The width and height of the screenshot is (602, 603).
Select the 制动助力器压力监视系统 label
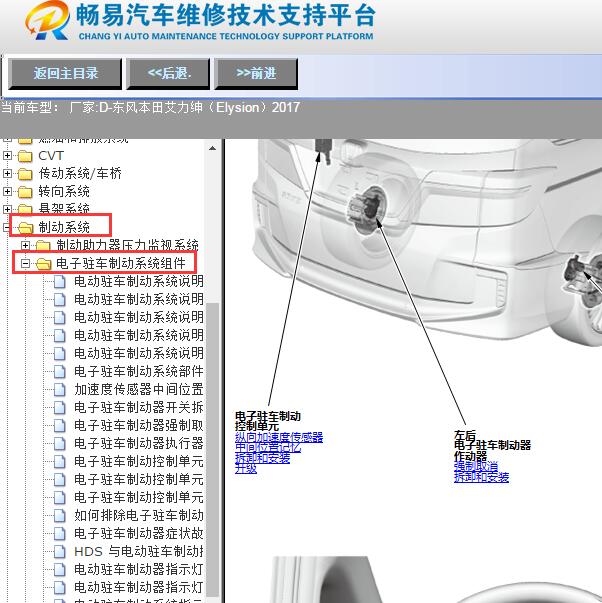coord(127,245)
